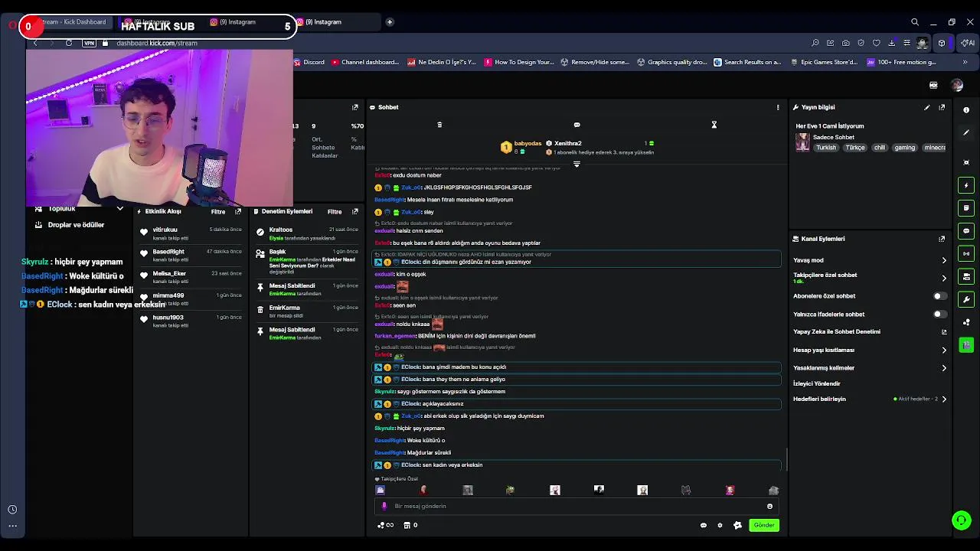The height and width of the screenshot is (551, 980).
Task: Expand Hedefleri belirleyin goals
Action: [943, 399]
